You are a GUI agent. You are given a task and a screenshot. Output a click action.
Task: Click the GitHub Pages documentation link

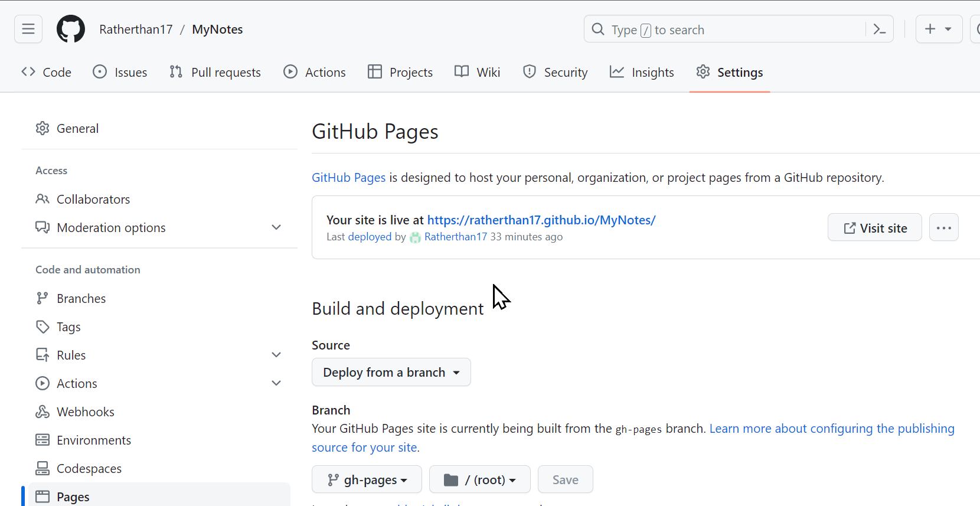[348, 178]
